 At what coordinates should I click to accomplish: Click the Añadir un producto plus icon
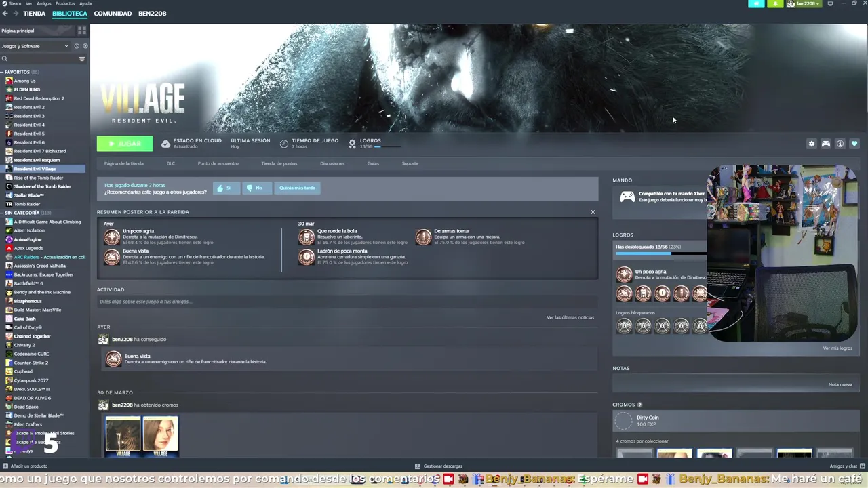5,466
